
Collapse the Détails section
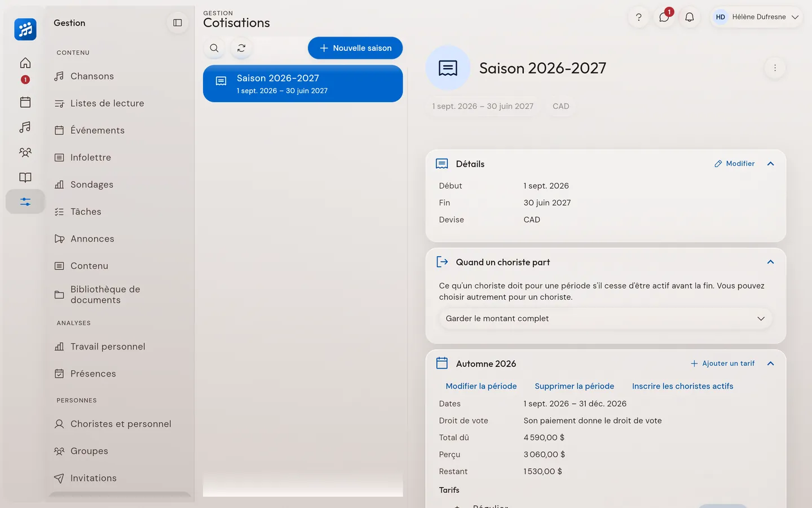[770, 164]
